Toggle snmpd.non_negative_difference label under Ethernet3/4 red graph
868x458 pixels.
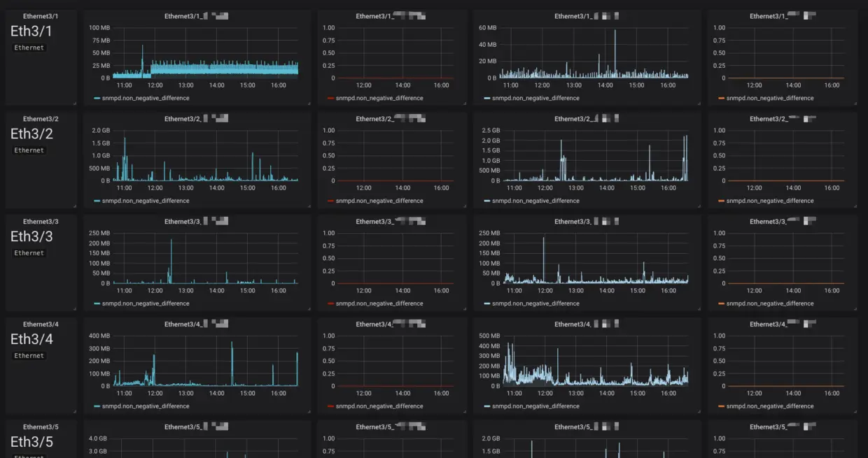(x=379, y=406)
